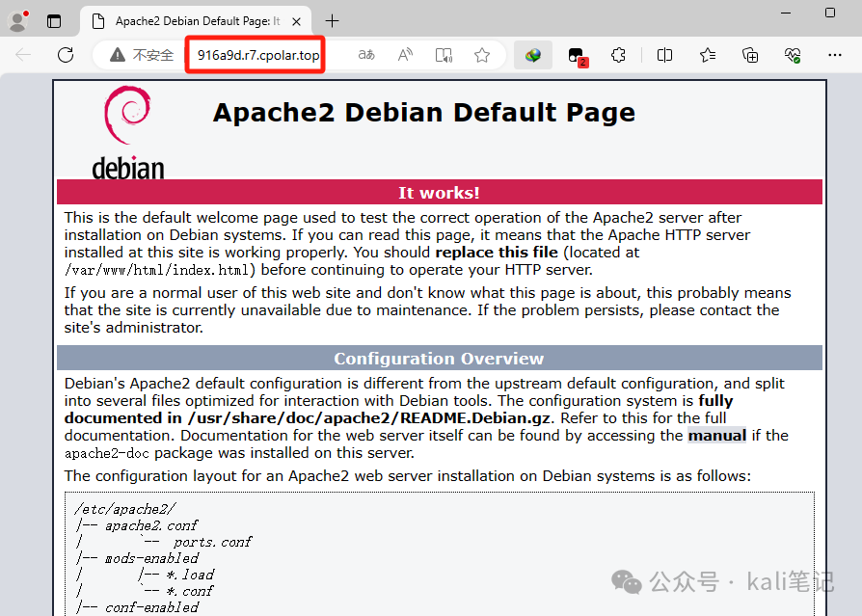The image size is (862, 616).
Task: Maximize the browser window
Action: pos(830,13)
